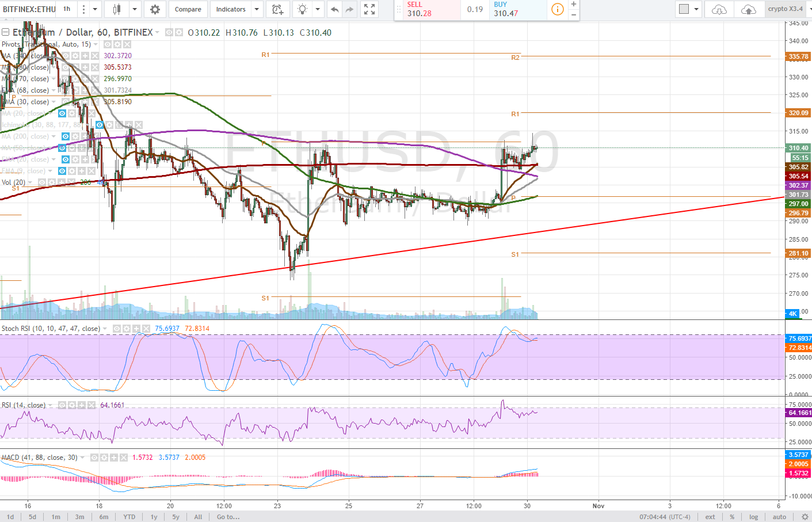812x522 pixels.
Task: Open the Go to... date dialog
Action: click(228, 517)
